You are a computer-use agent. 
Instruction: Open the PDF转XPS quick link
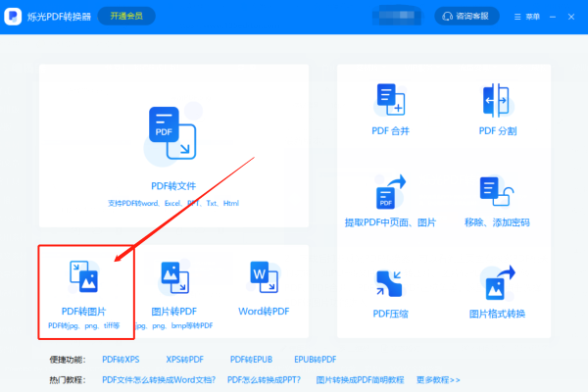click(x=121, y=360)
